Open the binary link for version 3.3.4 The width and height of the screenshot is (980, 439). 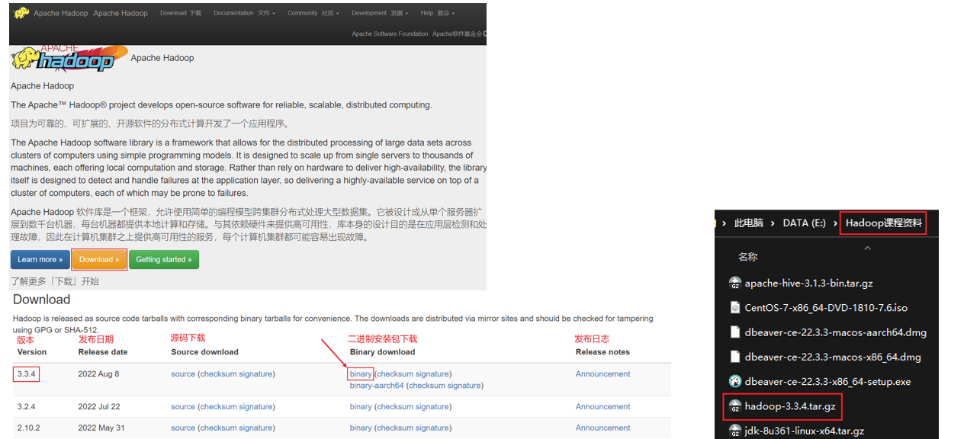tap(361, 374)
